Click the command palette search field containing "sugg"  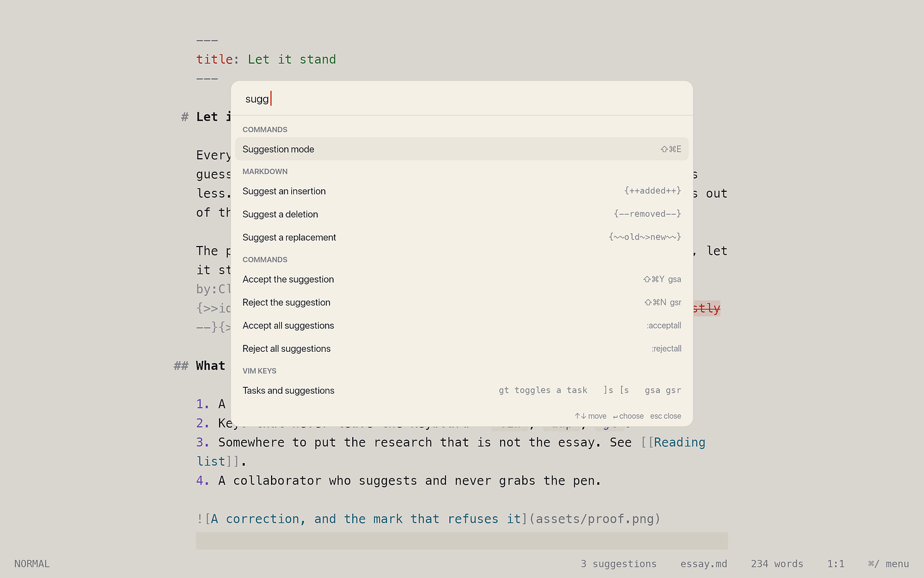[461, 98]
